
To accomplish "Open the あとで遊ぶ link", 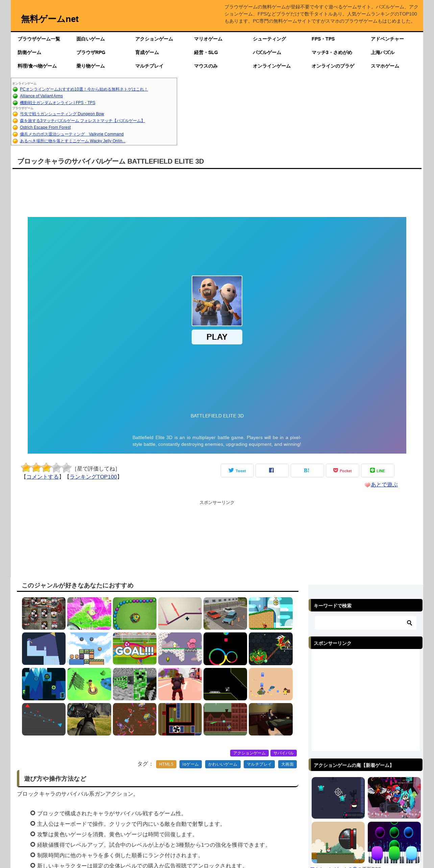I will (x=384, y=485).
